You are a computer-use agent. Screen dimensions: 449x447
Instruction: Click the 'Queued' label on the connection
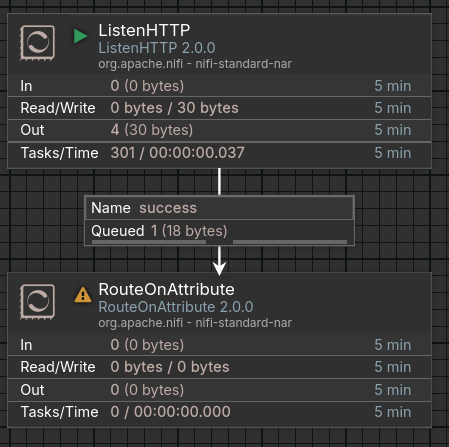click(x=118, y=231)
